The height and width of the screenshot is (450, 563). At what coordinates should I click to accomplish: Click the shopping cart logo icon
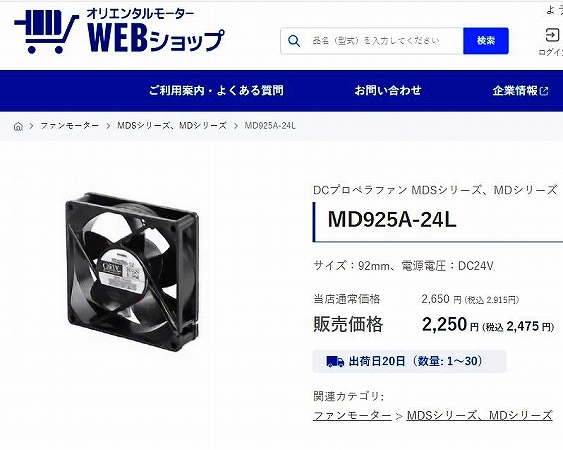pos(47,32)
